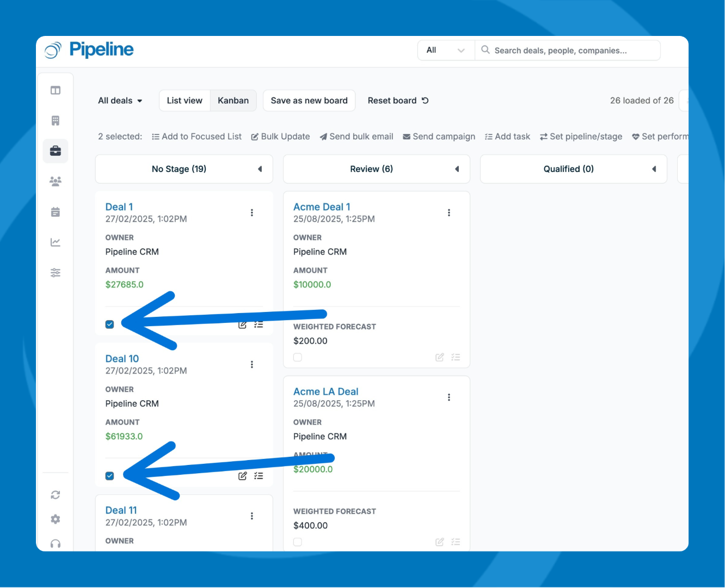725x588 pixels.
Task: Open the deals briefcase icon in sidebar
Action: point(56,151)
